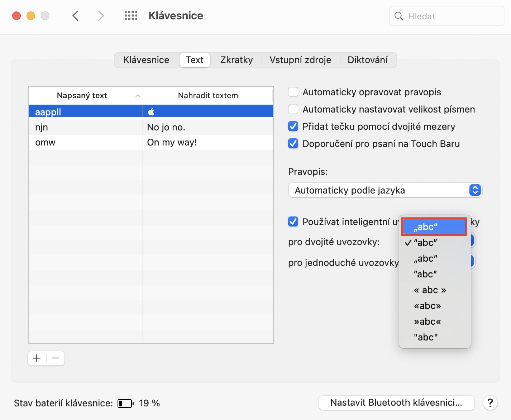The height and width of the screenshot is (420, 511).
Task: Toggle Automaticky nastavovat velikost písmen
Action: coord(293,109)
